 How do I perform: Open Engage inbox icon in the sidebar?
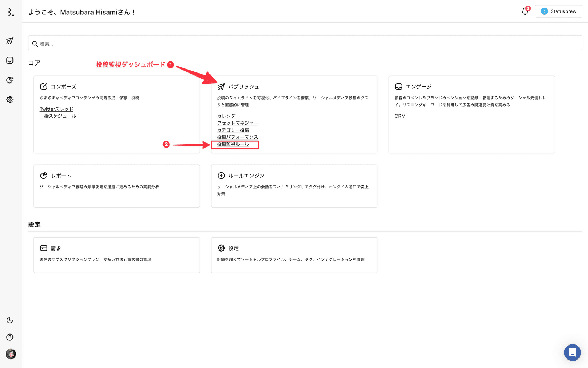(x=10, y=60)
